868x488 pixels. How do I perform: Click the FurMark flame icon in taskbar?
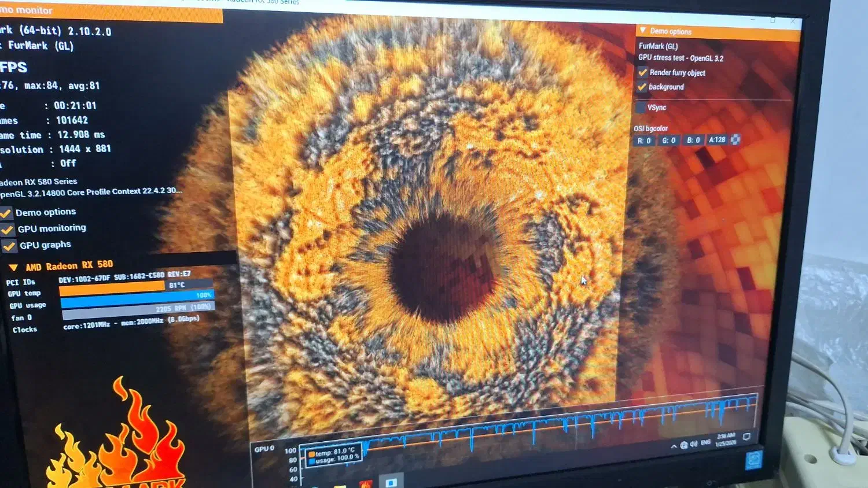coord(365,484)
